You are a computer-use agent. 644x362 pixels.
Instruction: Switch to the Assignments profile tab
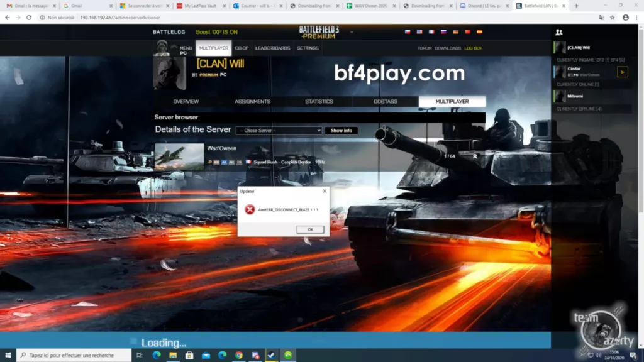click(x=253, y=101)
